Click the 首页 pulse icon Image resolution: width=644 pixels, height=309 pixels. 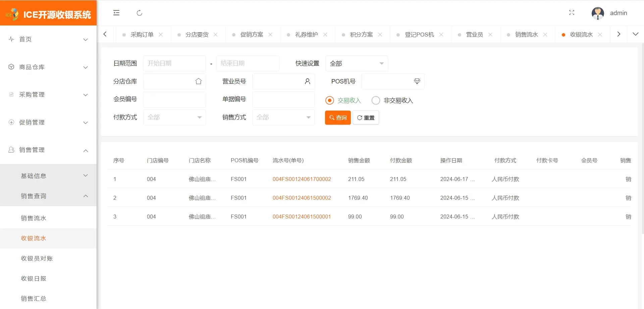[x=11, y=39]
